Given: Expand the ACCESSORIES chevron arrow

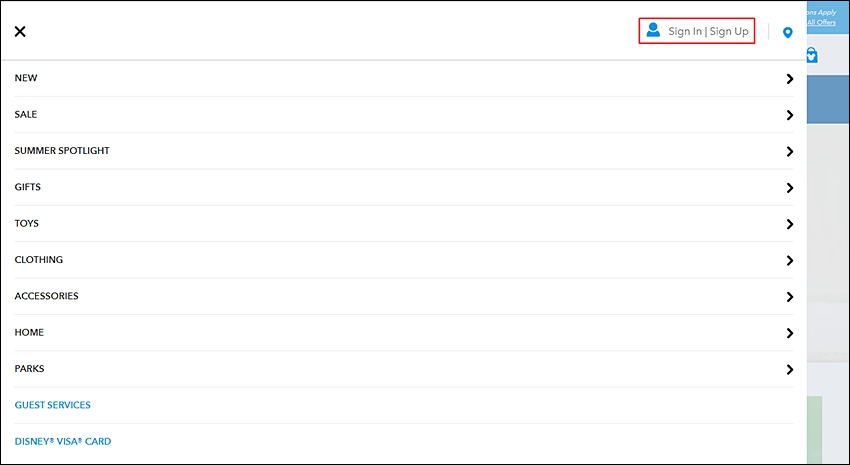Looking at the screenshot, I should pyautogui.click(x=790, y=296).
